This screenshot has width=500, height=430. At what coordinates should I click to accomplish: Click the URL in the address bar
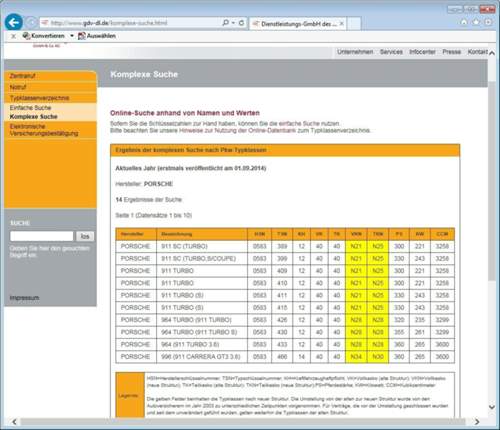tap(109, 23)
